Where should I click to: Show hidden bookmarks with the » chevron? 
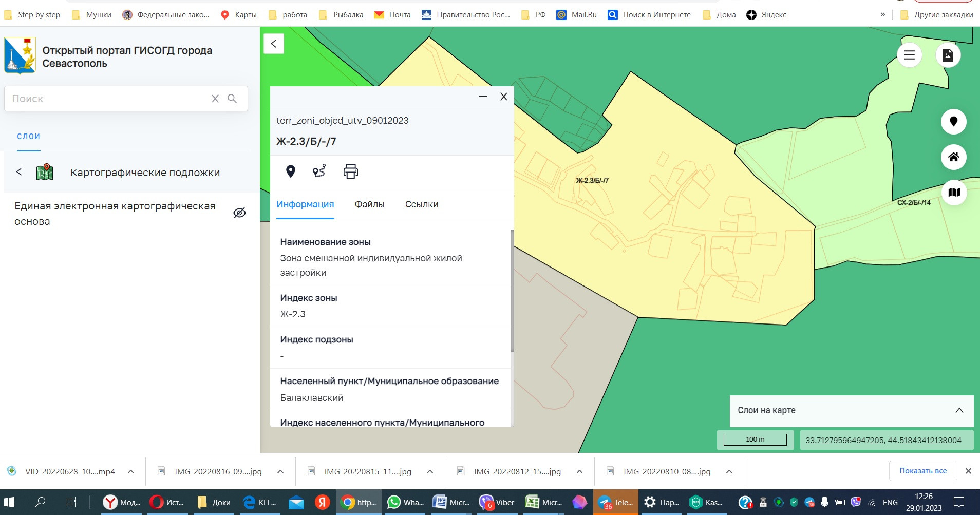(x=883, y=15)
